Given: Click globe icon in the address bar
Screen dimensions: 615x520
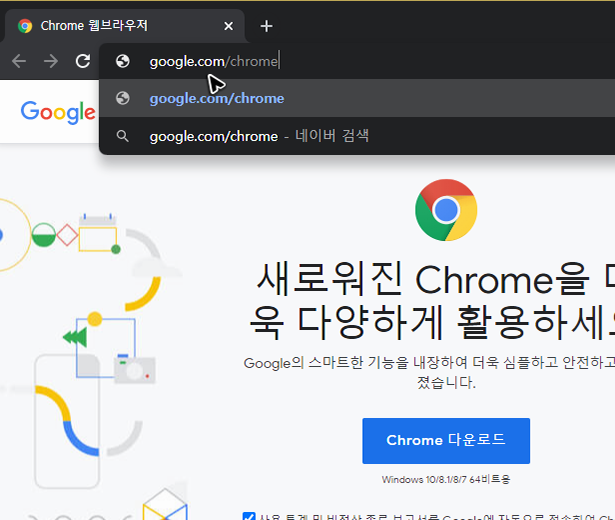Looking at the screenshot, I should [123, 61].
